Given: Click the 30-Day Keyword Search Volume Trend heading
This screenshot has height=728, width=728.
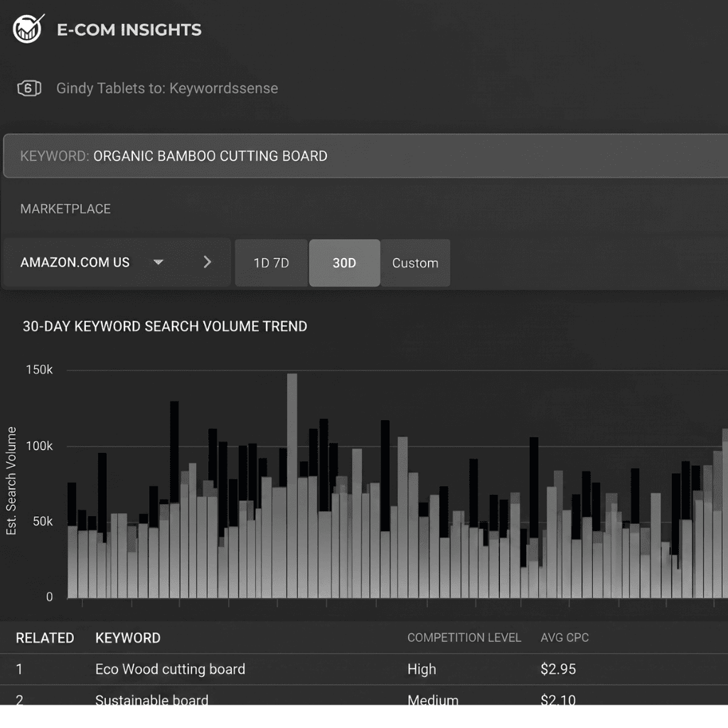Looking at the screenshot, I should pyautogui.click(x=165, y=326).
